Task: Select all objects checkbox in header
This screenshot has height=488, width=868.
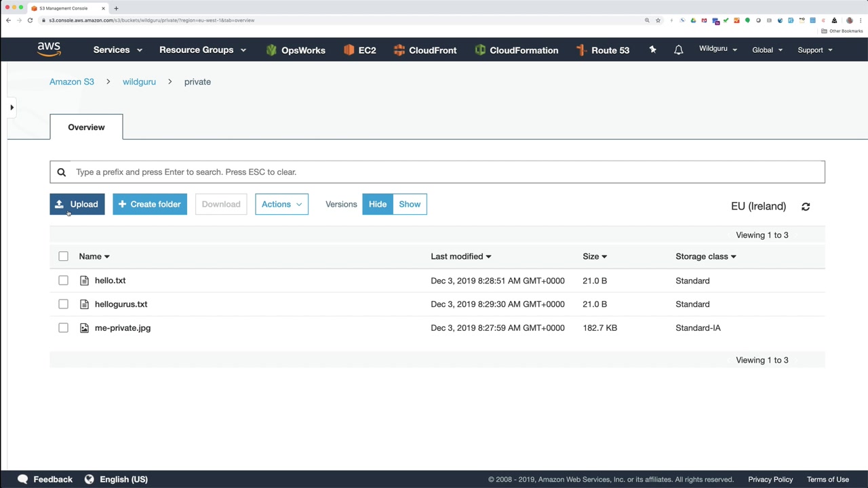Action: pyautogui.click(x=63, y=256)
